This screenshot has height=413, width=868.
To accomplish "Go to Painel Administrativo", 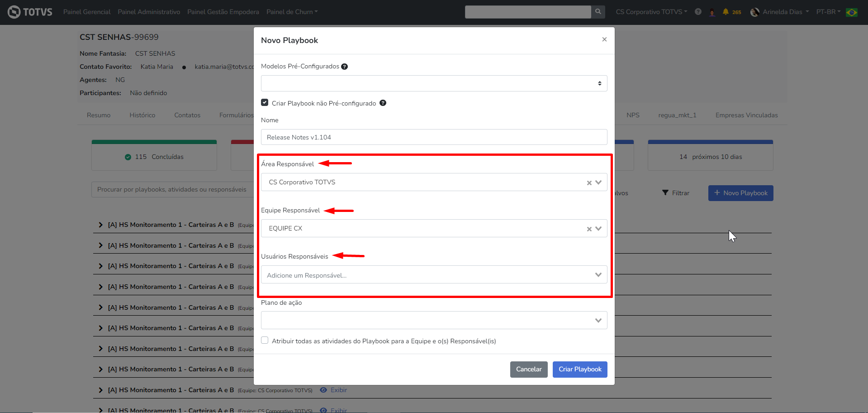I will (149, 12).
